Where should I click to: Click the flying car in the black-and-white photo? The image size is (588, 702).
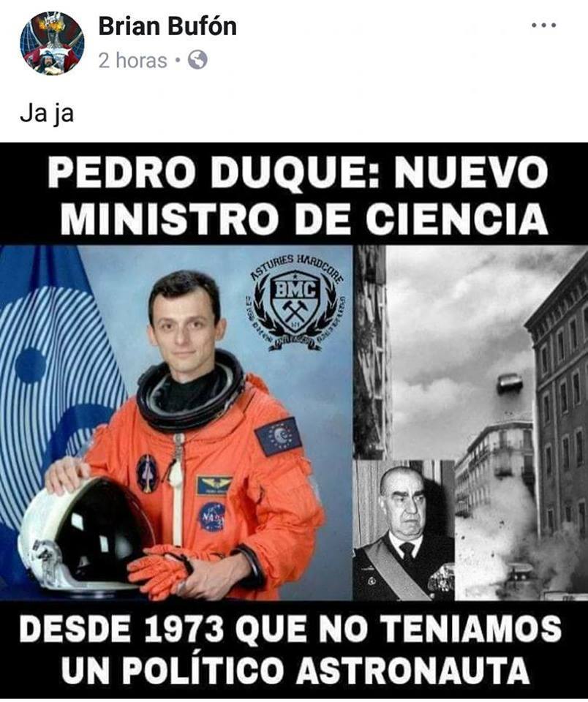[510, 384]
